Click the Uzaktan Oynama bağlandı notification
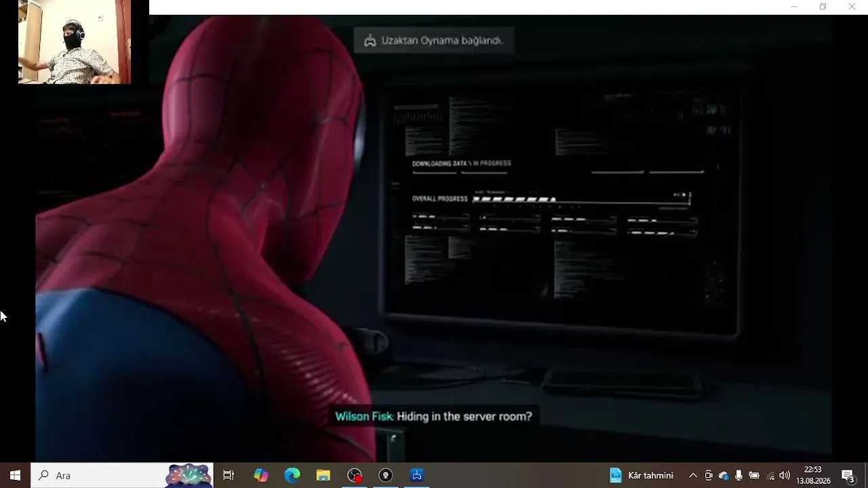868x488 pixels. coord(434,41)
